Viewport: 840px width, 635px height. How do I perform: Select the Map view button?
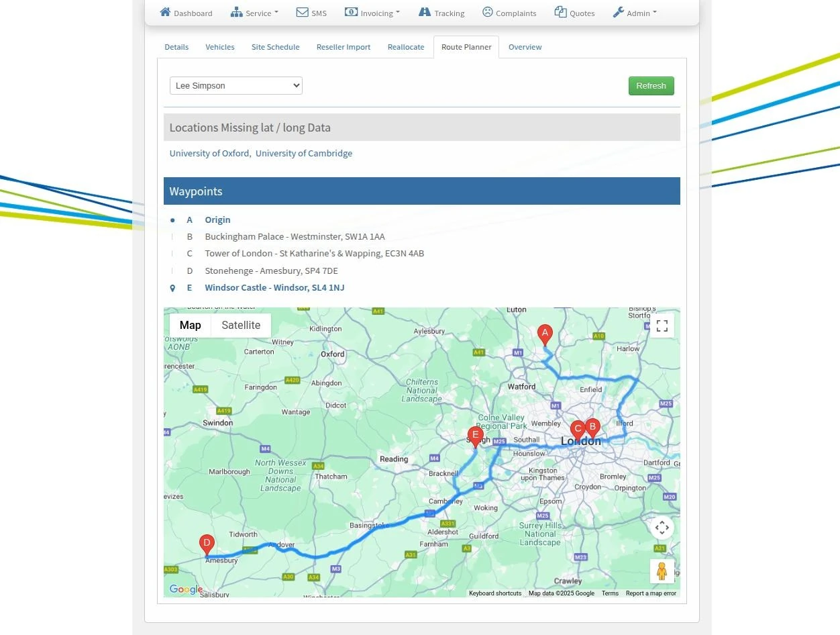tap(191, 326)
